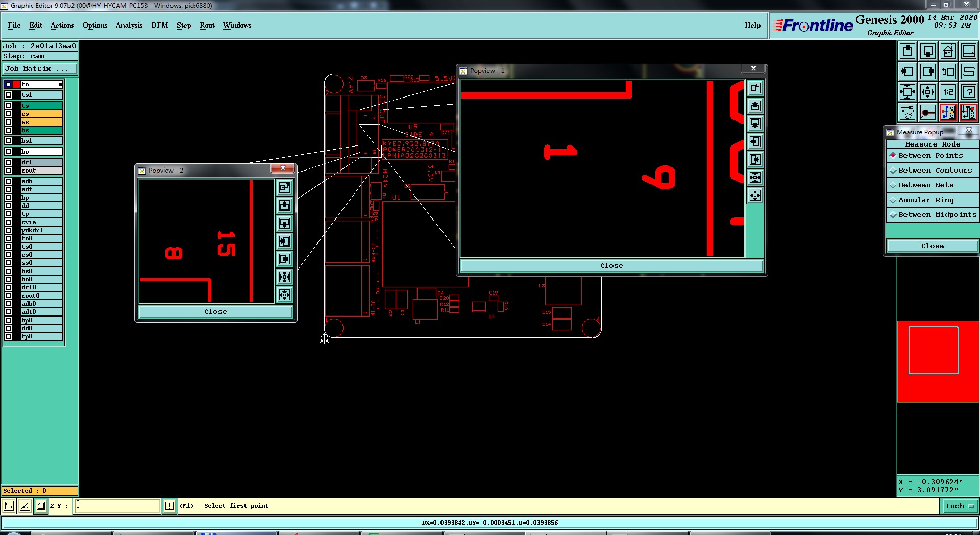Screen dimensions: 980x535
Task: Click the zoom in icon with inward arrows
Action: tap(908, 92)
